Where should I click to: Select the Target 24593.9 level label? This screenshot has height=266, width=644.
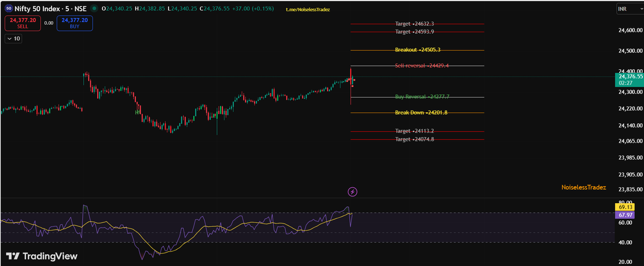pyautogui.click(x=415, y=32)
